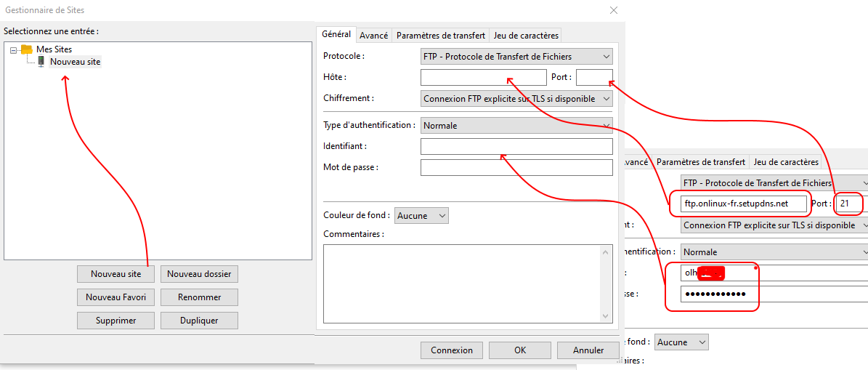Click the empty Mot de passe field
Image resolution: width=868 pixels, height=370 pixels.
(x=516, y=167)
